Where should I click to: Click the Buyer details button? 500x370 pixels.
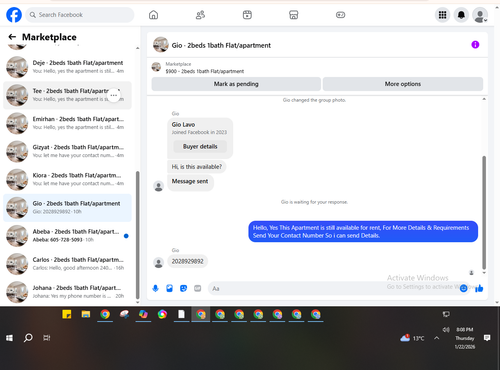coord(200,146)
